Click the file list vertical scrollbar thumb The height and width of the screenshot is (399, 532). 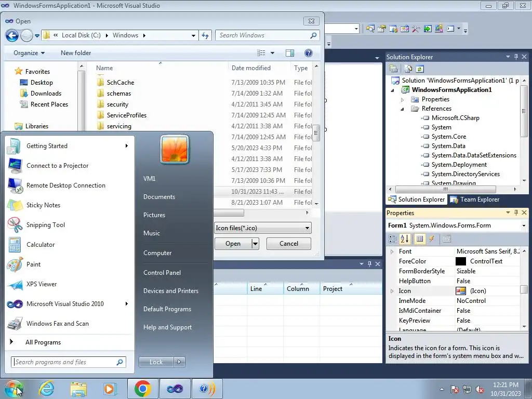(315, 133)
